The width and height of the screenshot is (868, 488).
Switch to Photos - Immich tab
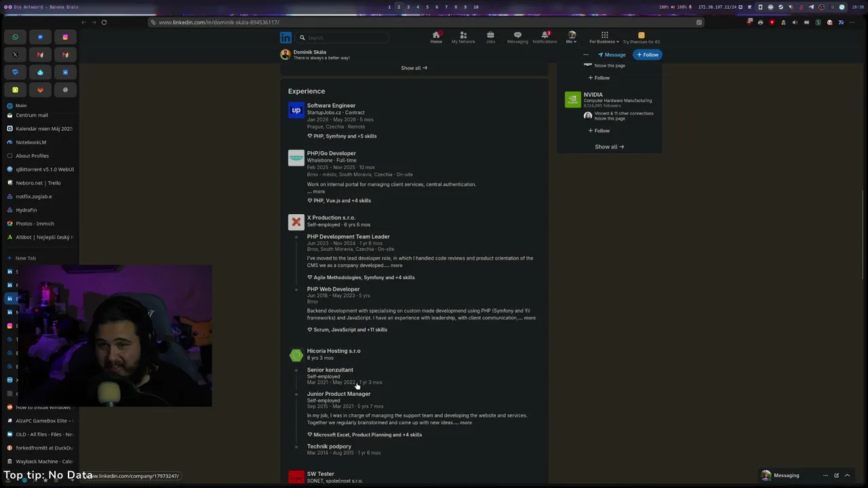click(x=39, y=224)
